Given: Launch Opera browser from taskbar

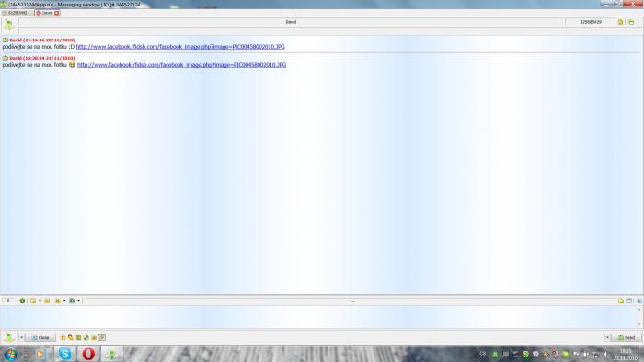Looking at the screenshot, I should point(88,354).
